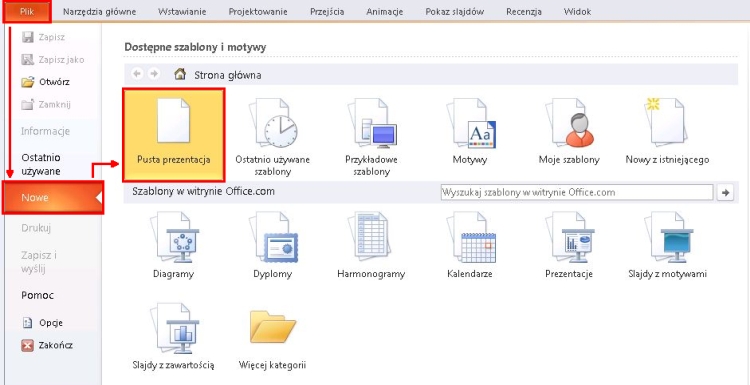Choose the Motywy themes icon

point(471,122)
